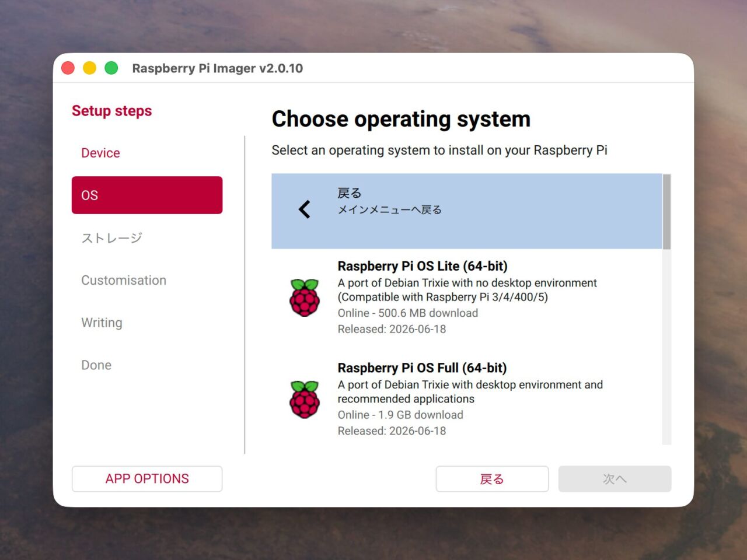The width and height of the screenshot is (747, 560).
Task: Click the 次へ button
Action: [615, 479]
